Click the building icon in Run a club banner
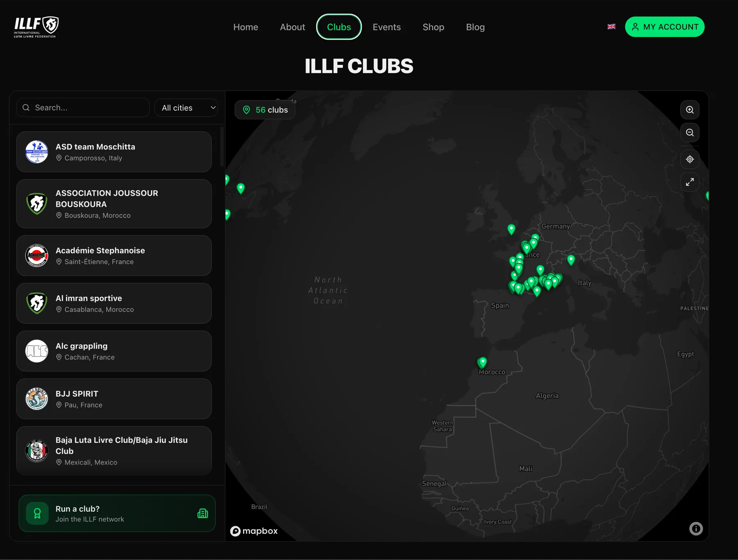This screenshot has height=560, width=738. pyautogui.click(x=203, y=513)
